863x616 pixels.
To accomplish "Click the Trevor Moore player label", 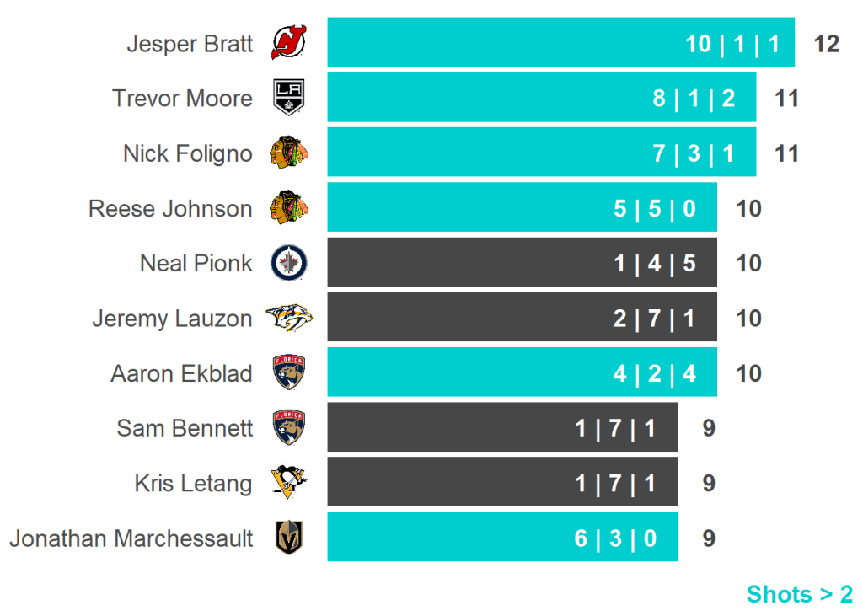I will [183, 99].
